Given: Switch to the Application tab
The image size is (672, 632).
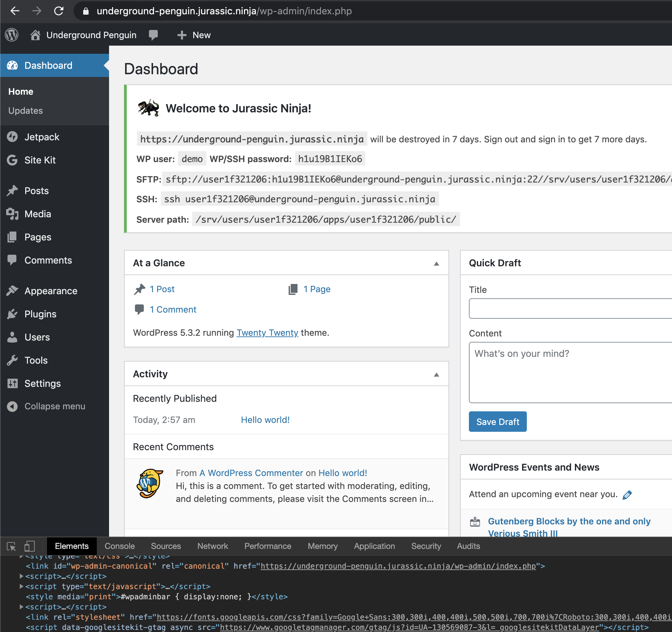Looking at the screenshot, I should tap(375, 546).
